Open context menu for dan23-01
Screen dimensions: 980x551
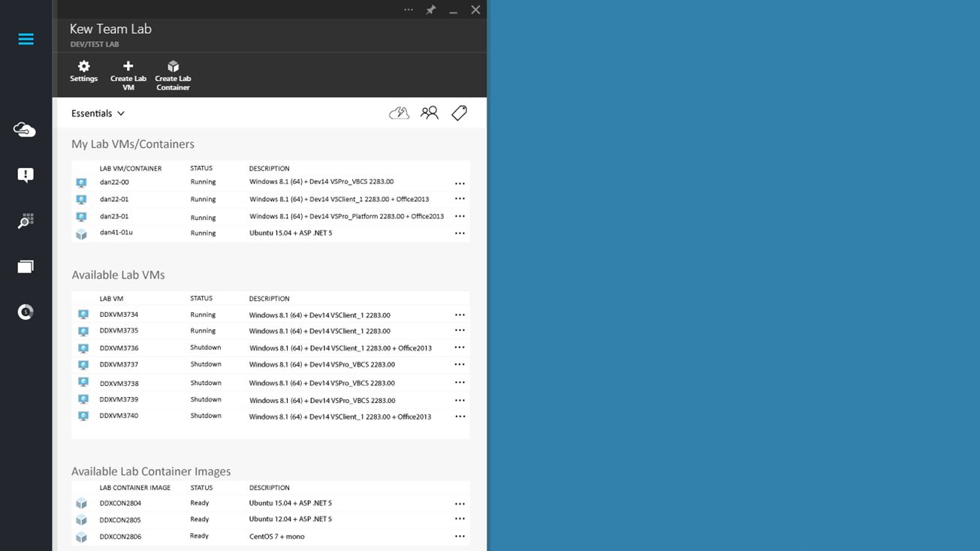tap(460, 216)
